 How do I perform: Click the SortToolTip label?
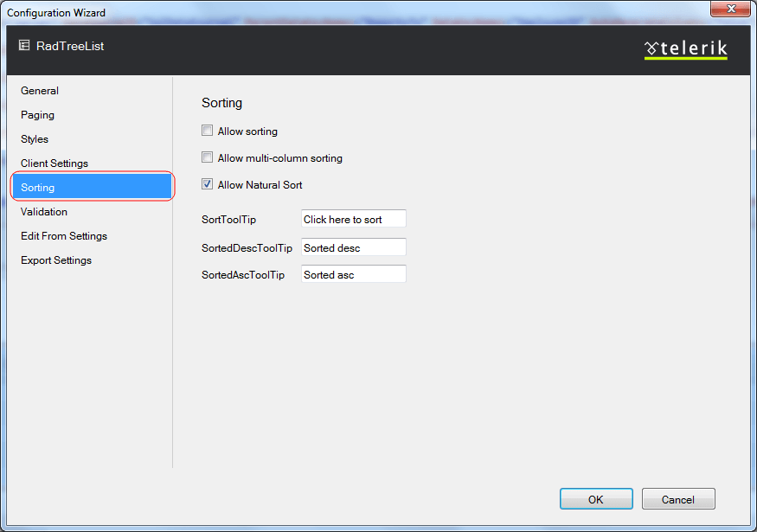[x=229, y=219]
